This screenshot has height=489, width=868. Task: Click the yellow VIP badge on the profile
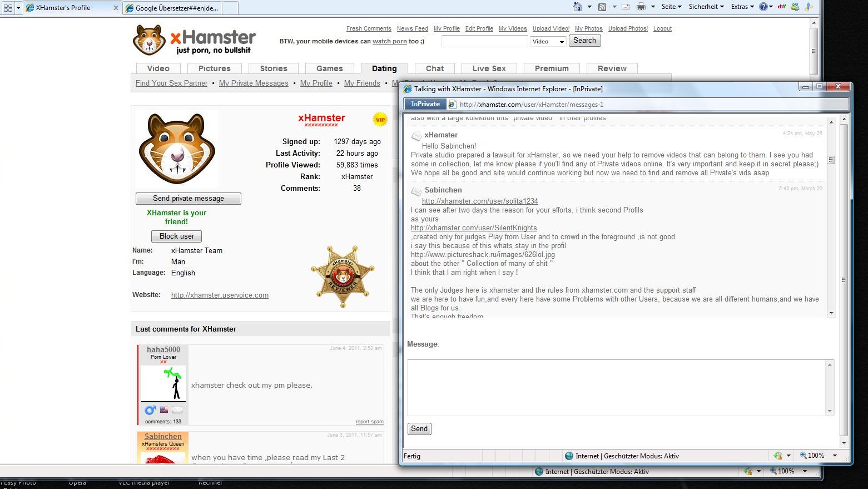click(x=380, y=120)
